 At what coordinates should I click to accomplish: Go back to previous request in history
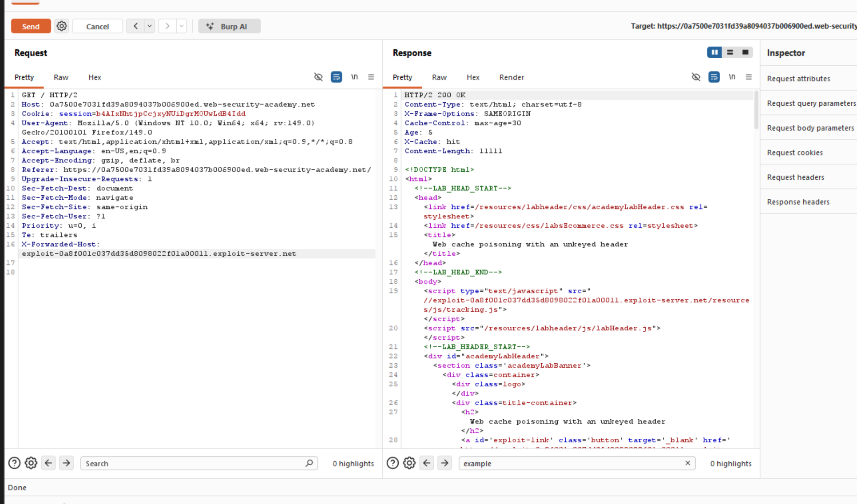[135, 26]
